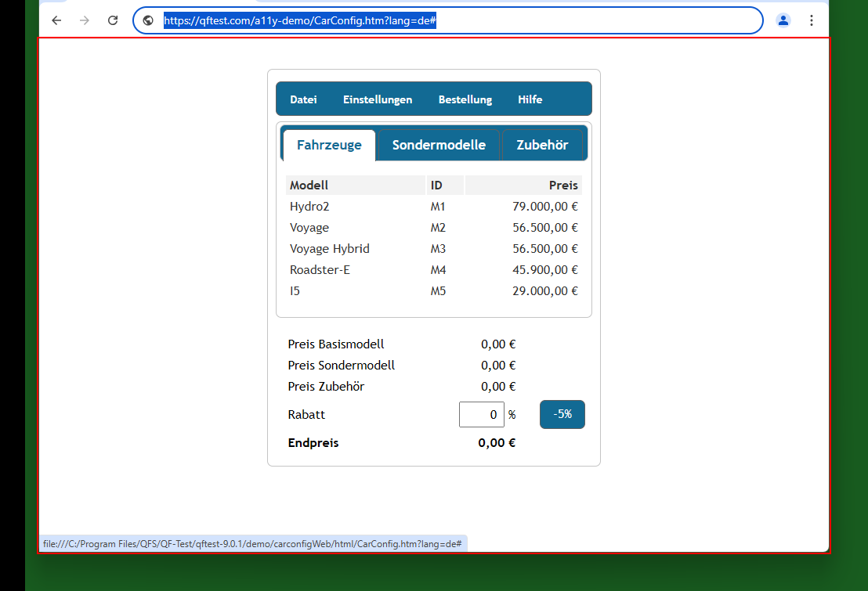Screen dimensions: 868x591
Task: Click the Preis column header
Action: (523, 186)
